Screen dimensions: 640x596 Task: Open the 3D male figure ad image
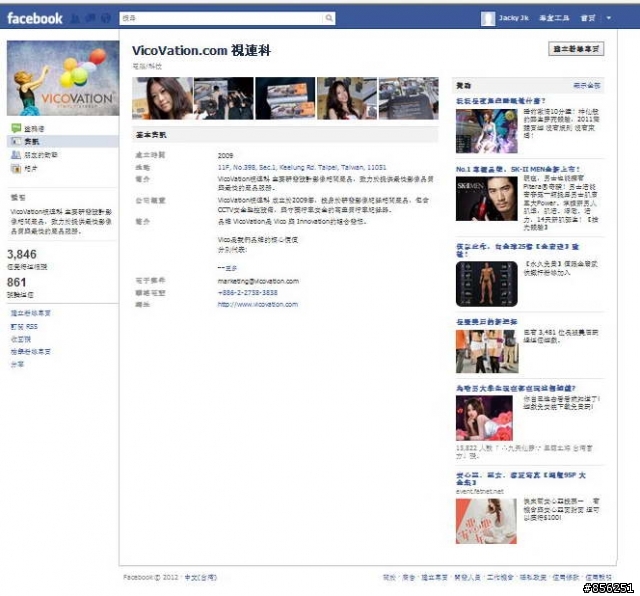487,284
